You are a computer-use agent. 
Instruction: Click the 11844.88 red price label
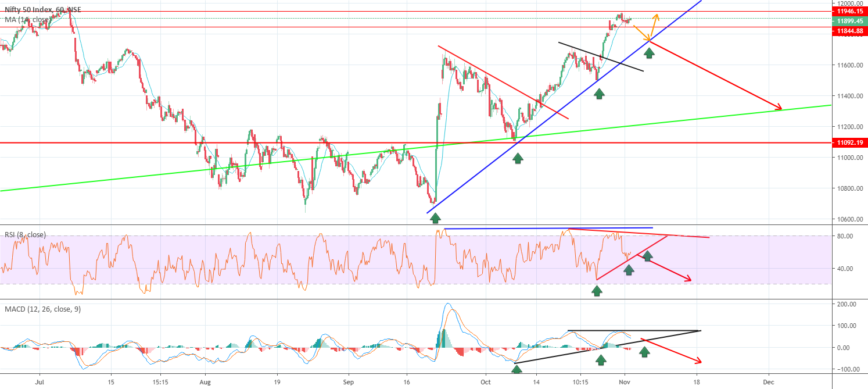pyautogui.click(x=849, y=31)
